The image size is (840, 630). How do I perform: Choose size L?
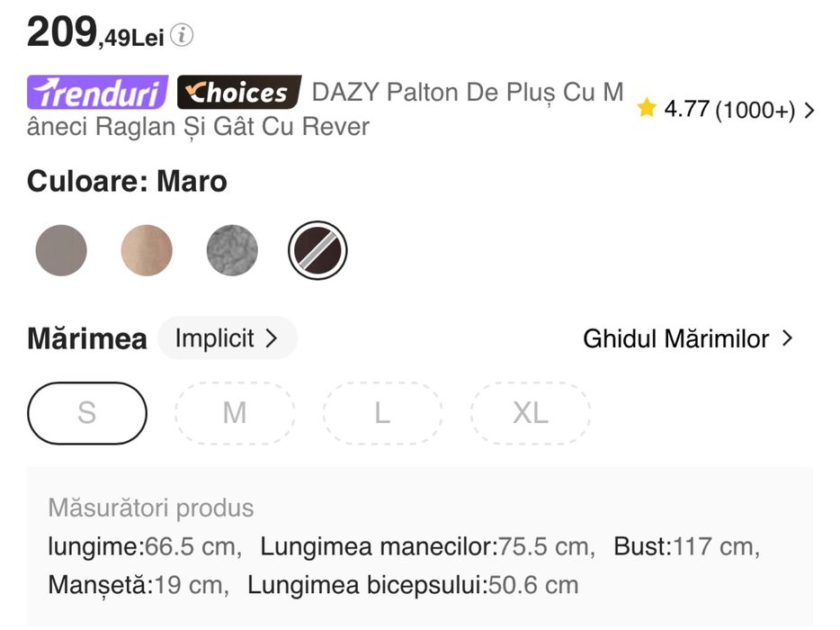point(382,413)
